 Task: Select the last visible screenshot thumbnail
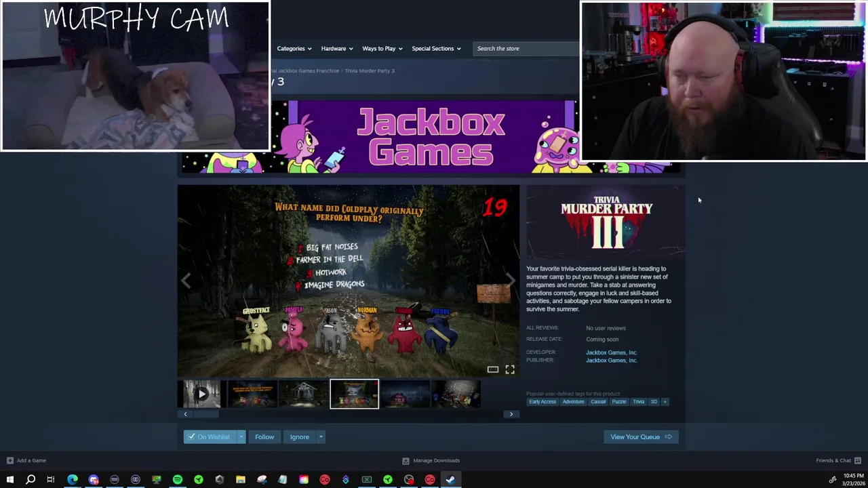(x=456, y=394)
